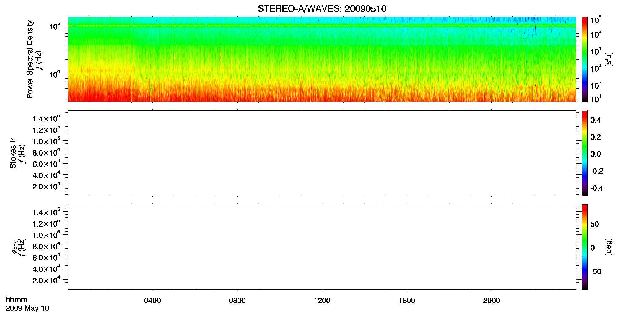The height and width of the screenshot is (332, 644).
Task: Click the 1200 time tick label
Action: pyautogui.click(x=322, y=300)
